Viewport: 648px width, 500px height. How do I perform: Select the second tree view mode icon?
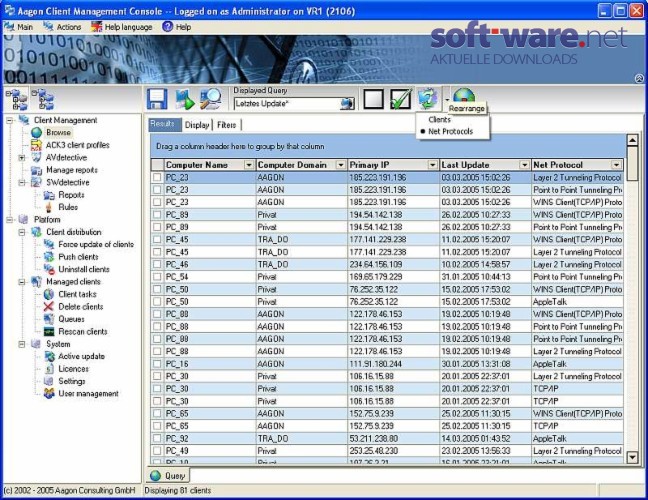pos(43,100)
